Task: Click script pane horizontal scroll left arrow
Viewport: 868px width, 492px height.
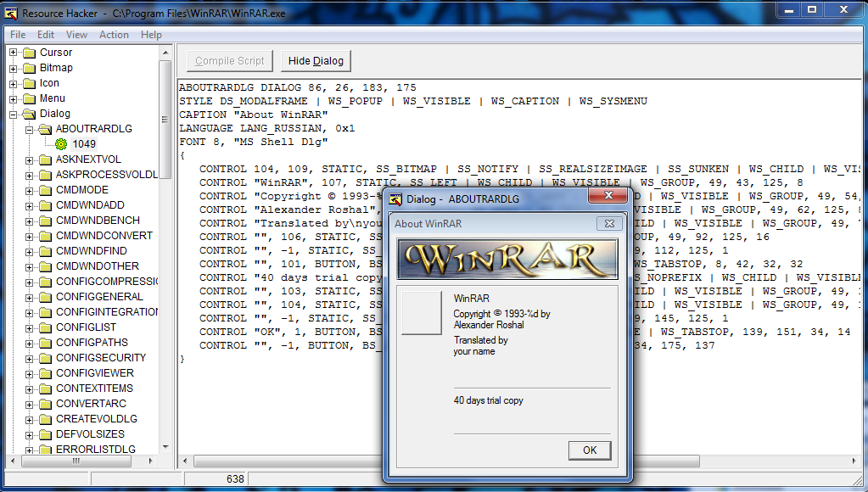Action: point(185,461)
